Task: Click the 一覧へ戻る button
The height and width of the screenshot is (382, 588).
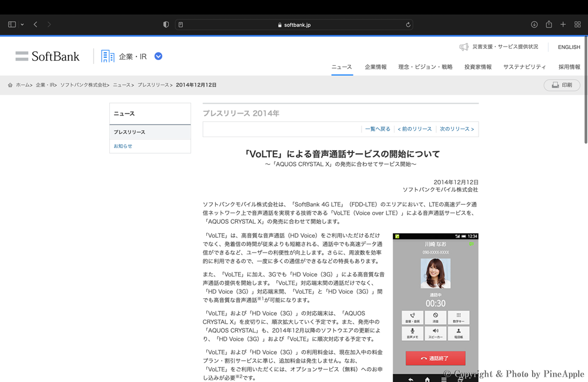Action: (x=379, y=128)
